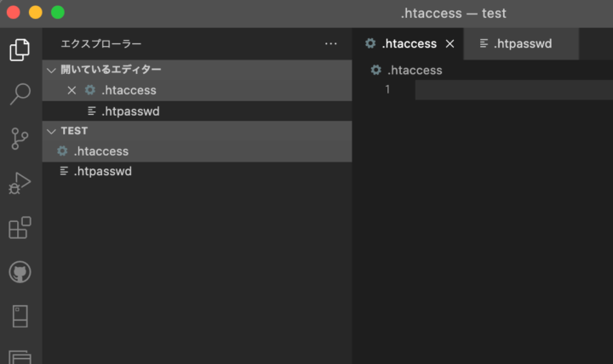Click the green maximize window button
The height and width of the screenshot is (364, 613).
[58, 13]
